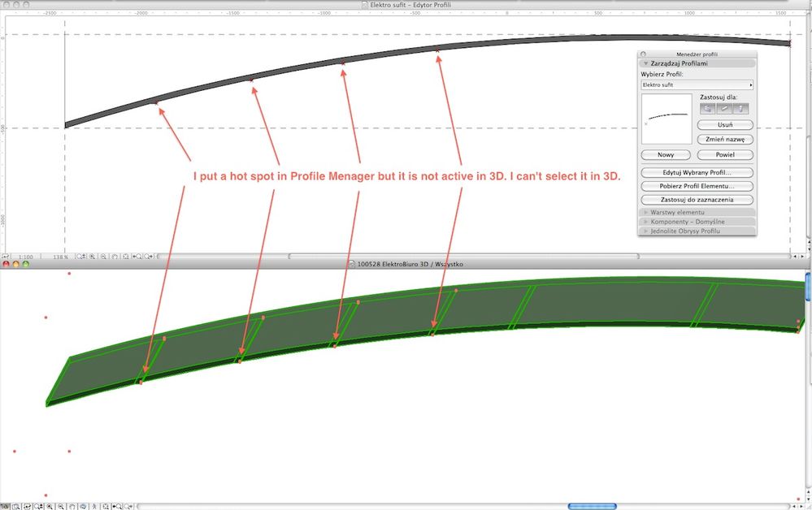Click the 3D window vertical scrollbar thumb
Image resolution: width=812 pixels, height=510 pixels.
pos(808,287)
